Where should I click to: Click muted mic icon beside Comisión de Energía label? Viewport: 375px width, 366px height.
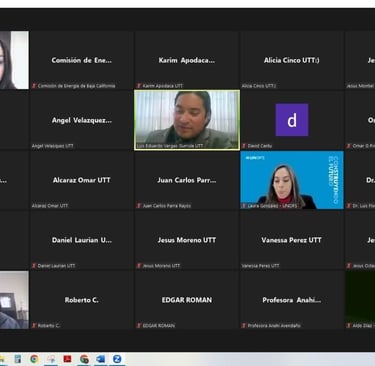click(x=34, y=86)
